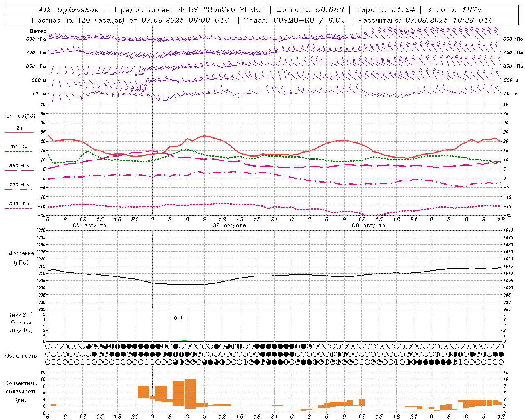Viewport: 525px width, 420px height.
Task: Click the tallest orange convective cloud bar
Action: tap(190, 394)
